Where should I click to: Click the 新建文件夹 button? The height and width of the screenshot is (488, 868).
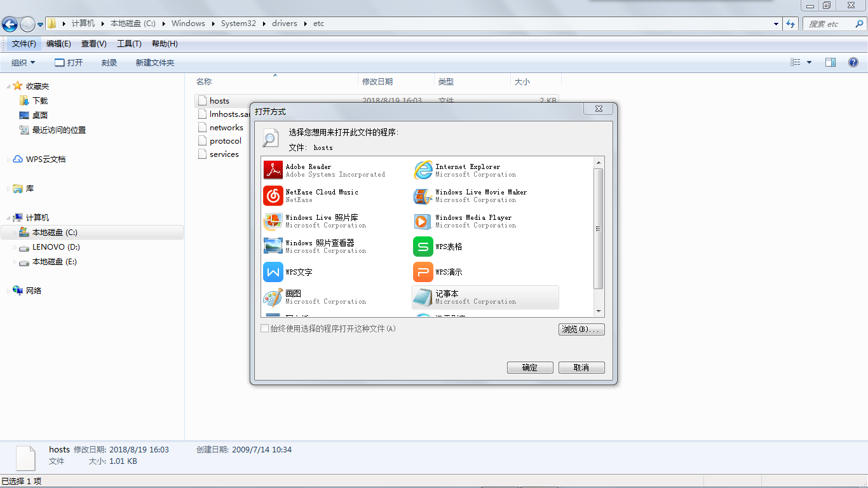154,62
